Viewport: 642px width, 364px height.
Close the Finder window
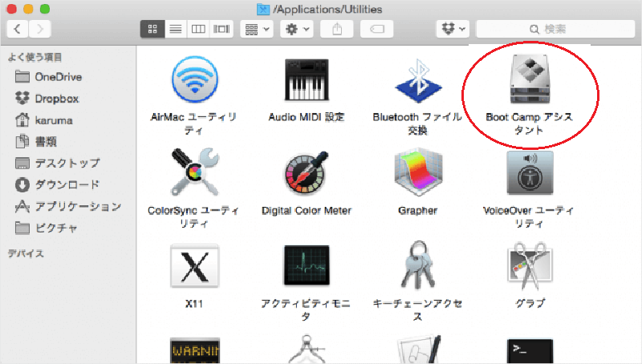click(x=12, y=9)
